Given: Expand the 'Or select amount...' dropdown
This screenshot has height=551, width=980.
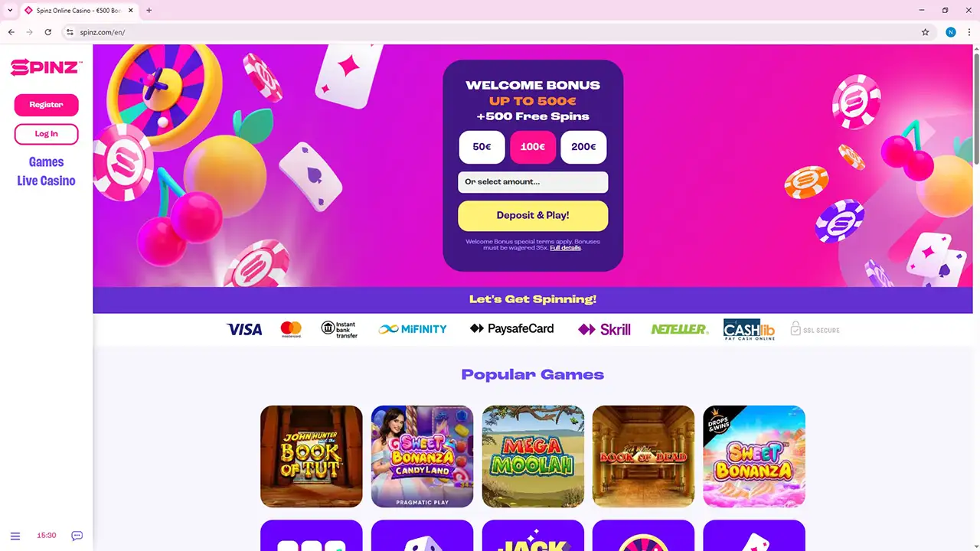Looking at the screenshot, I should (x=533, y=182).
